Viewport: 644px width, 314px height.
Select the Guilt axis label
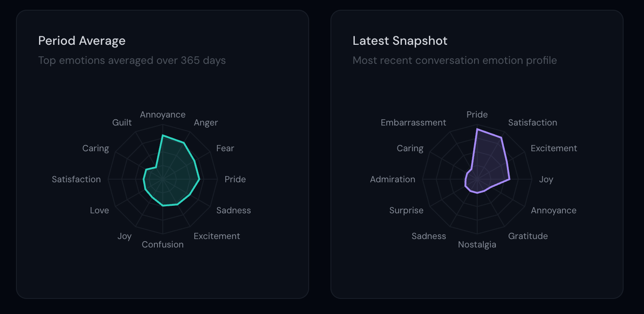click(122, 122)
